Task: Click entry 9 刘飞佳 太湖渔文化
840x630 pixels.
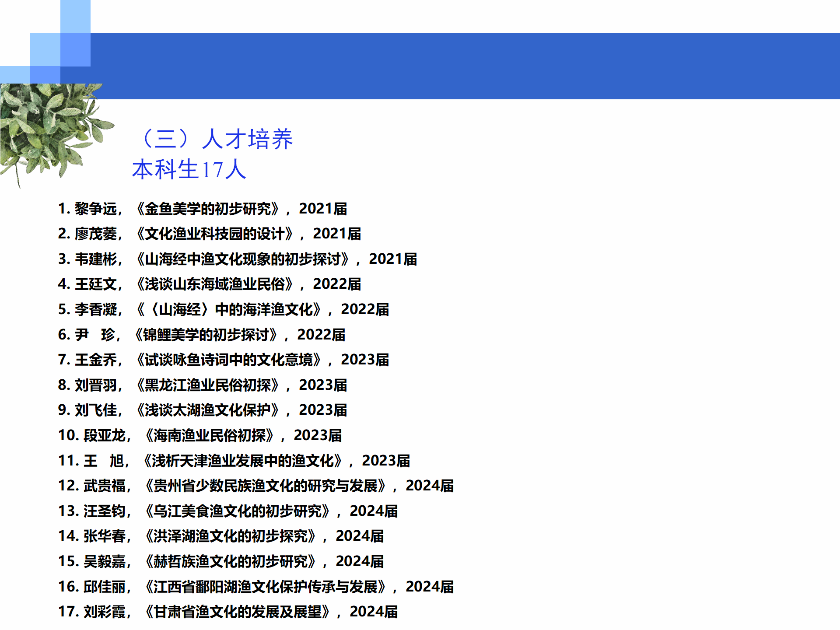Action: click(x=202, y=410)
